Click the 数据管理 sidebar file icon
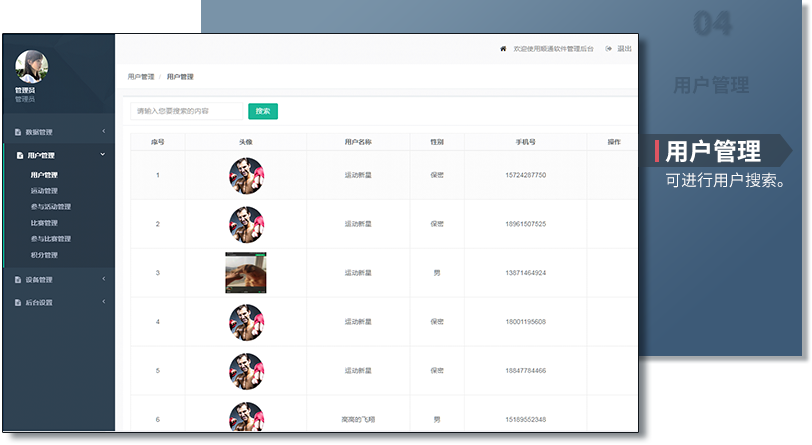The image size is (812, 445). point(18,132)
